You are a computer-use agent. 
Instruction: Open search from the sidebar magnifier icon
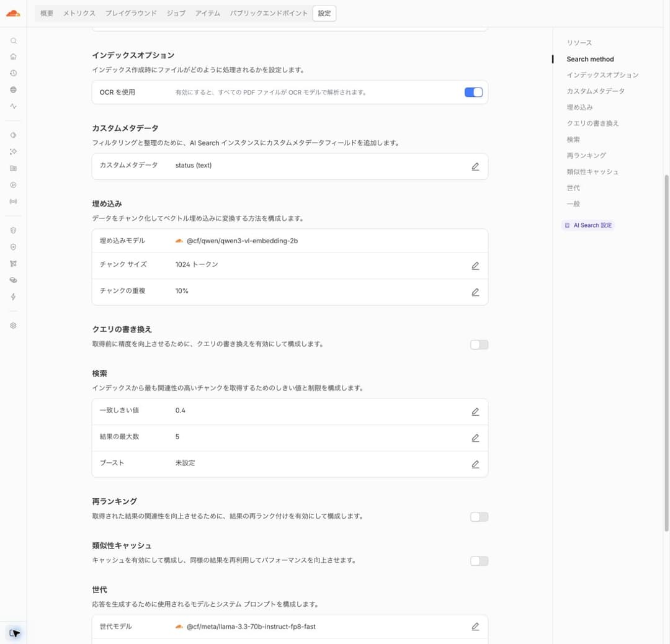pos(13,41)
